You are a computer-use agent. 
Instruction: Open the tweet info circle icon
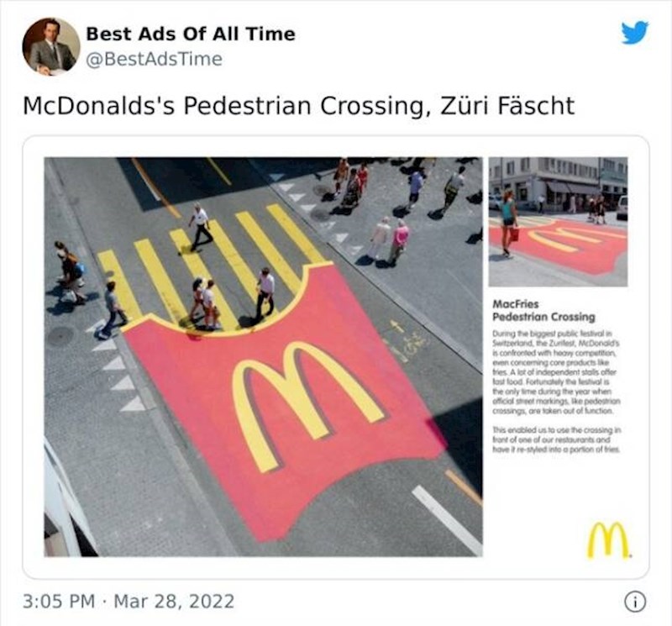pyautogui.click(x=635, y=602)
